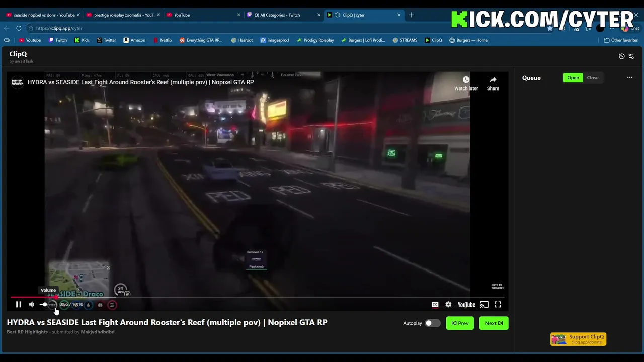Expand the Other favorites folder

coord(621,40)
